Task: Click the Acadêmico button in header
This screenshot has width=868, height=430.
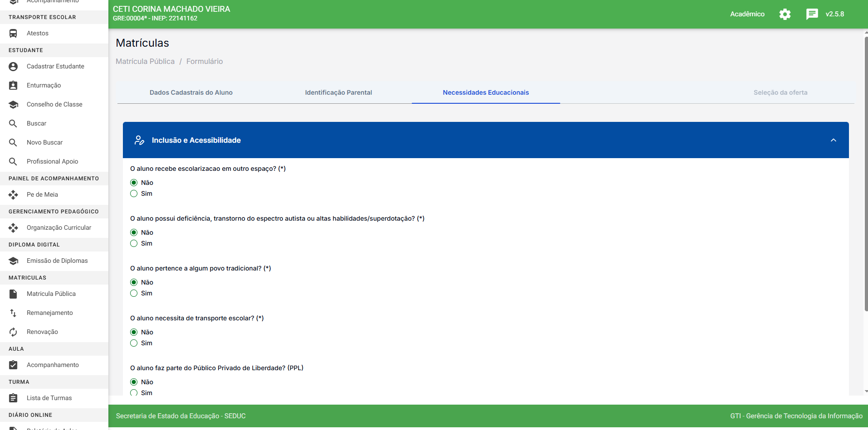Action: (747, 14)
